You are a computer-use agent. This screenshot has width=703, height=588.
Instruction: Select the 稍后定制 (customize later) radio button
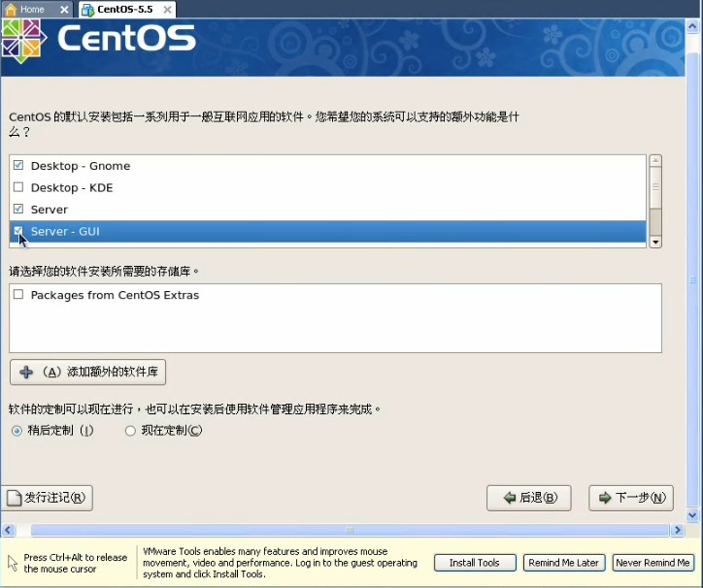(x=17, y=431)
